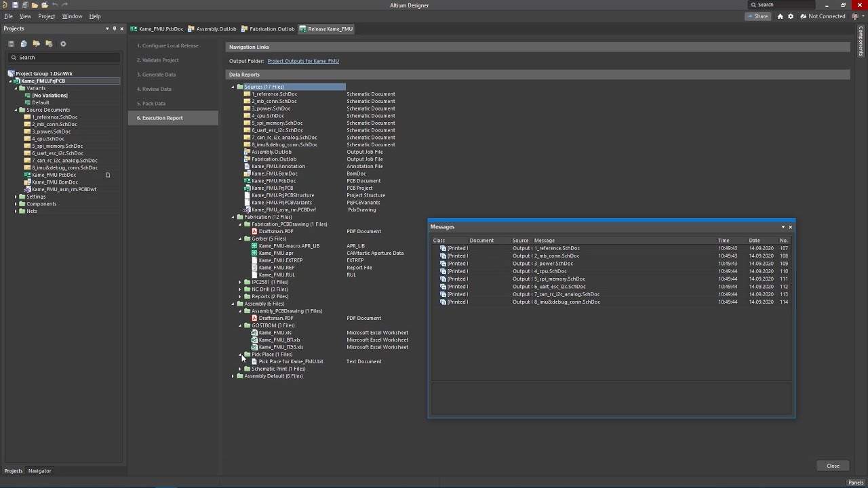This screenshot has width=868, height=488.
Task: Pin the Projects panel
Action: point(114,28)
